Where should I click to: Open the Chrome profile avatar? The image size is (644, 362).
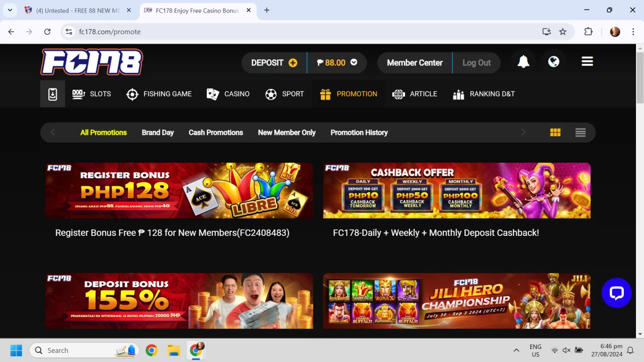(615, 32)
